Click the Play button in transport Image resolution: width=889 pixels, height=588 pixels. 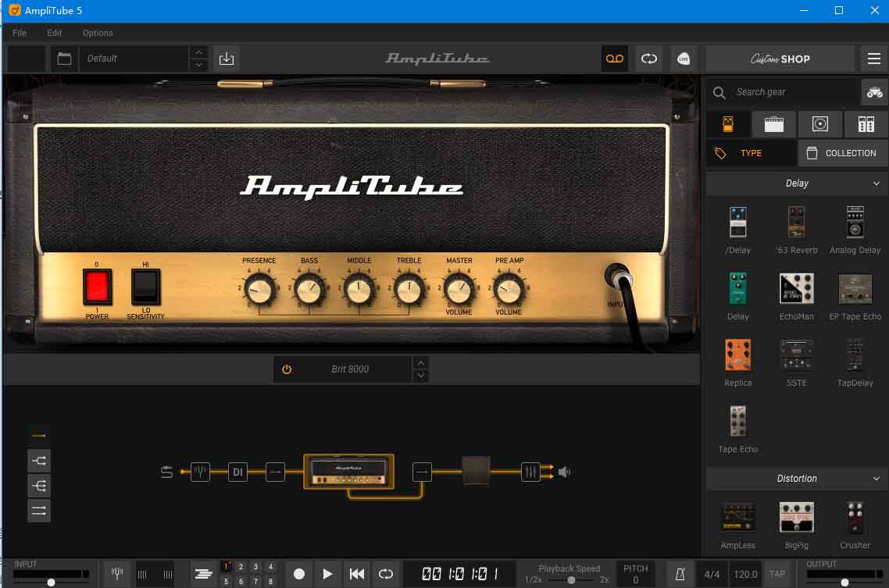pyautogui.click(x=327, y=575)
